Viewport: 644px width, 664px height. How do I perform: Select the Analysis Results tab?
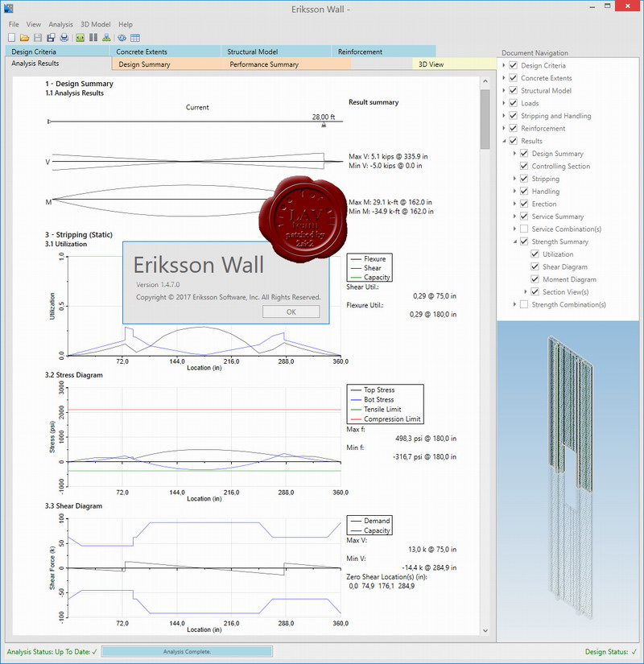pos(59,64)
